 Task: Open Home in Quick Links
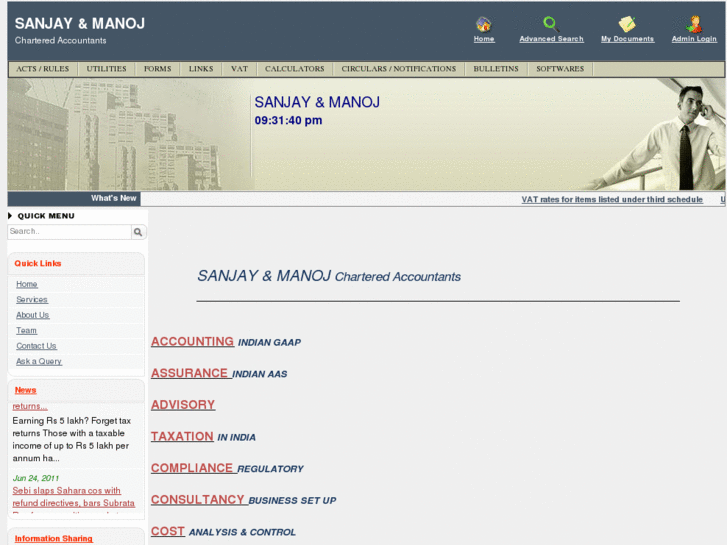tap(27, 284)
